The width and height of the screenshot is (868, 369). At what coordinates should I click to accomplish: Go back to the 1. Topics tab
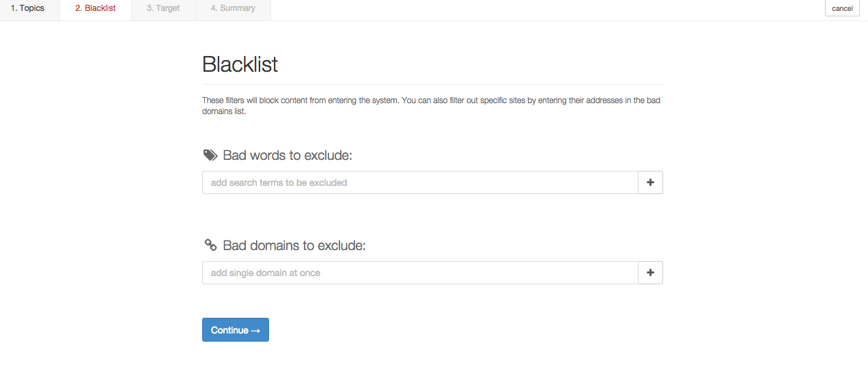(x=28, y=9)
